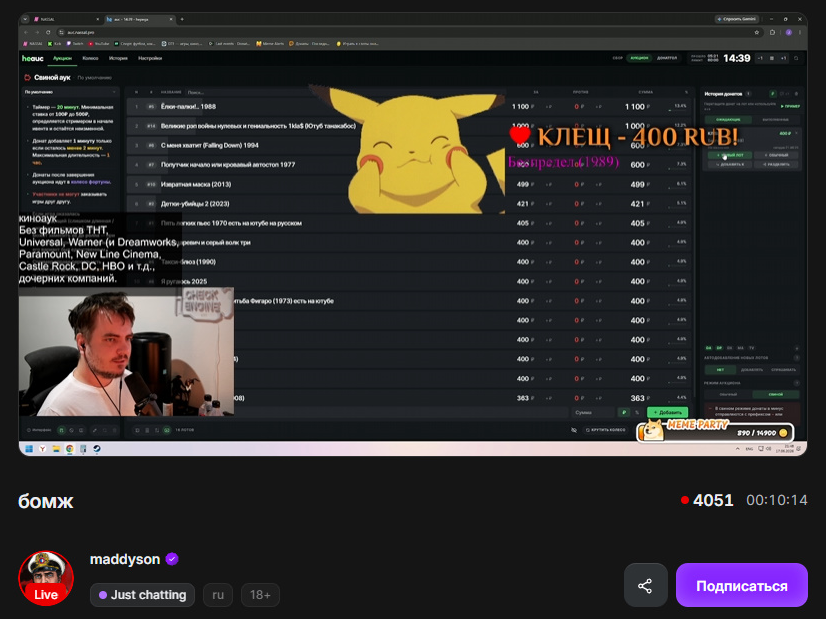Image resolution: width=826 pixels, height=619 pixels.
Task: Switch to the NASSAL browser tab
Action: (66, 19)
